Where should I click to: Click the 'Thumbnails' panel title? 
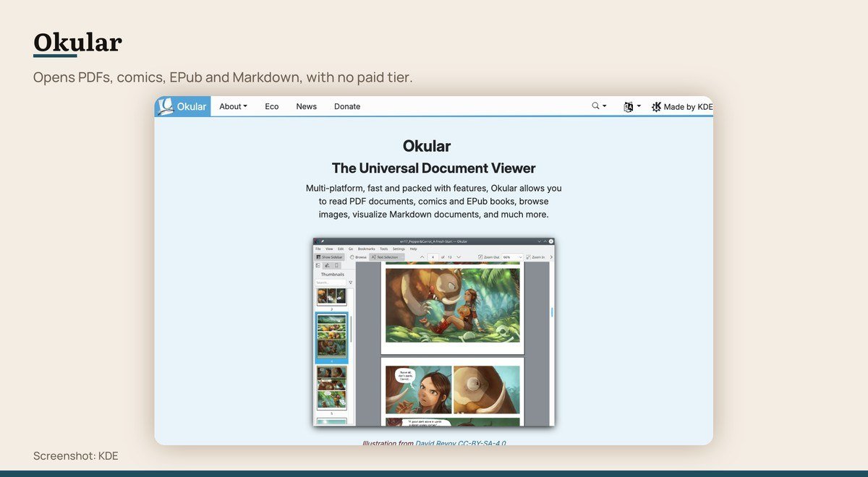(333, 275)
